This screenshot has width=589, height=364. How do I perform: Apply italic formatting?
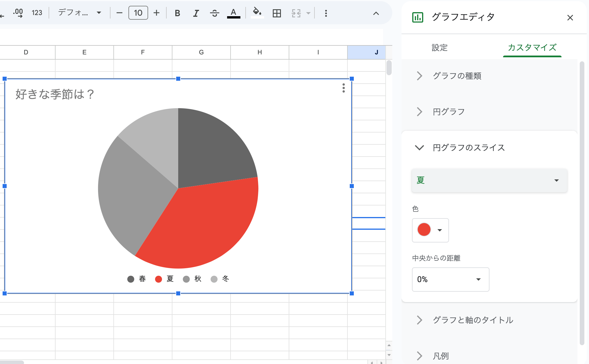click(196, 13)
